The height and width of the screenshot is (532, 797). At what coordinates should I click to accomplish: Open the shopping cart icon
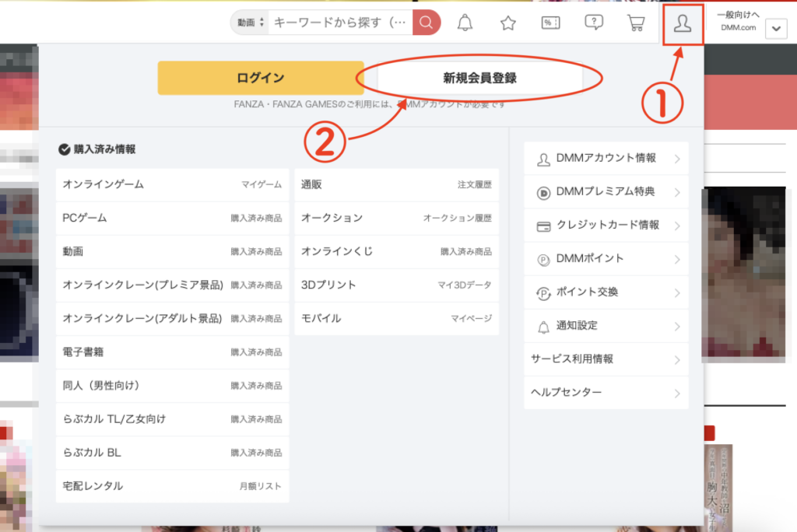[636, 23]
